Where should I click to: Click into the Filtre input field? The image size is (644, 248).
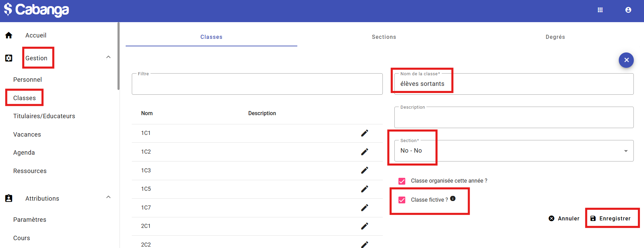click(257, 84)
